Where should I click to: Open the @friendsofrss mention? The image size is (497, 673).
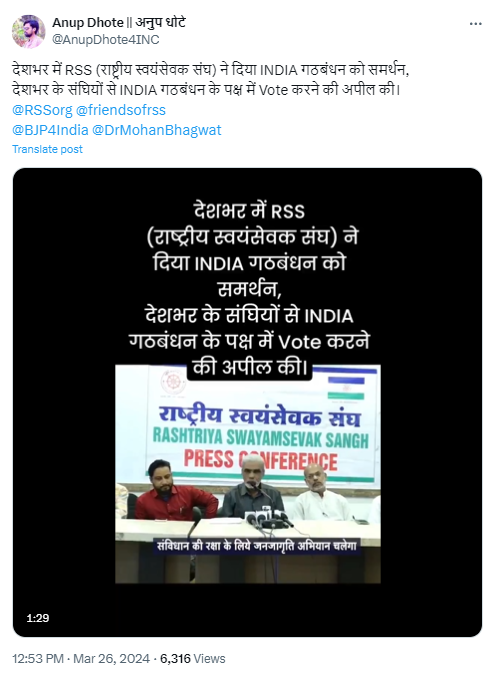pos(121,110)
